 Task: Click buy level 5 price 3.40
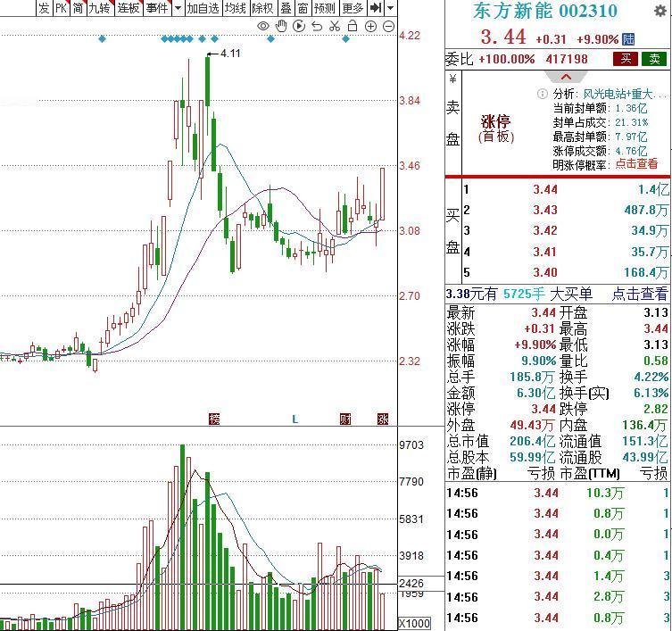[545, 272]
